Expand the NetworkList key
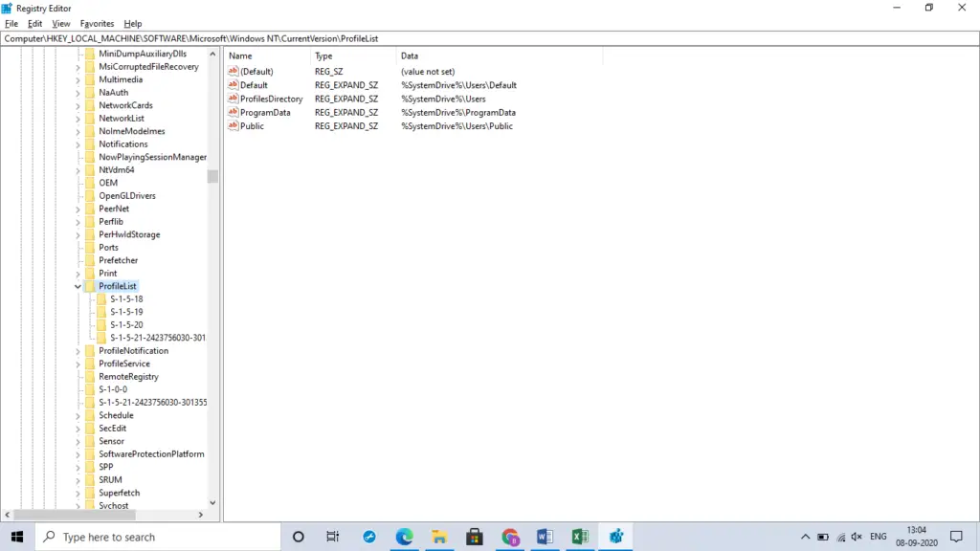 (78, 119)
